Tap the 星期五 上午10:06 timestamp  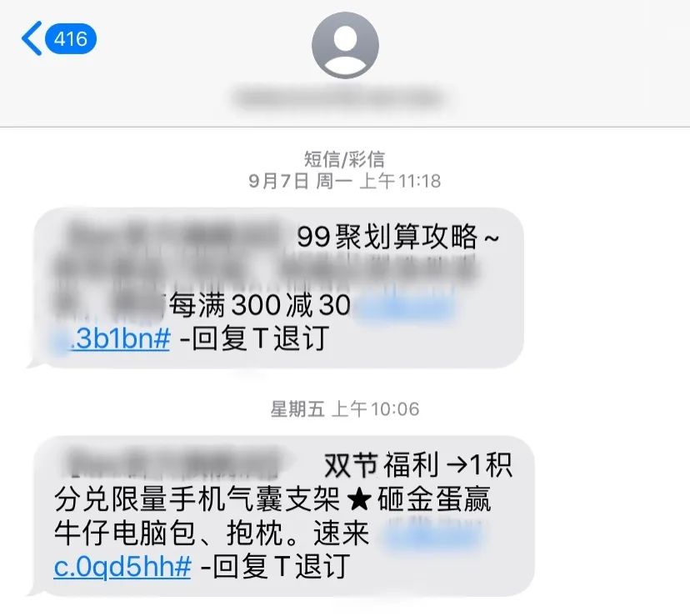click(344, 409)
